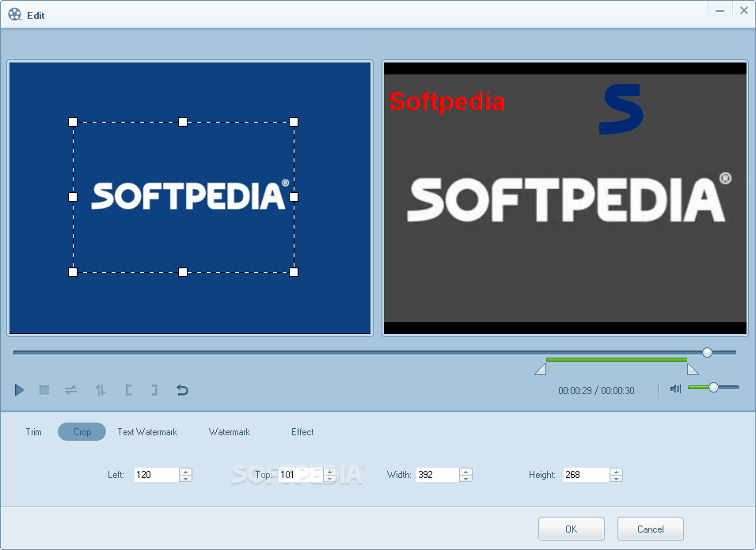Click the top-left crop handle
Screen dimensions: 756x550
tap(73, 122)
